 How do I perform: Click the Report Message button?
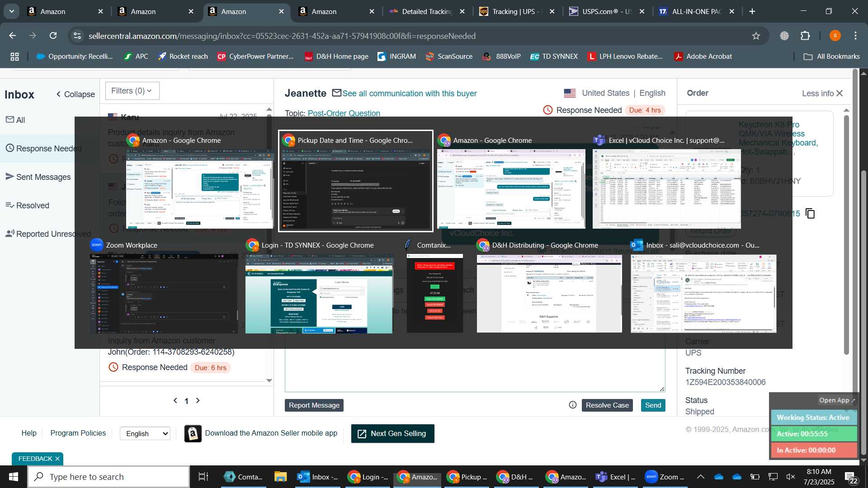[314, 405]
